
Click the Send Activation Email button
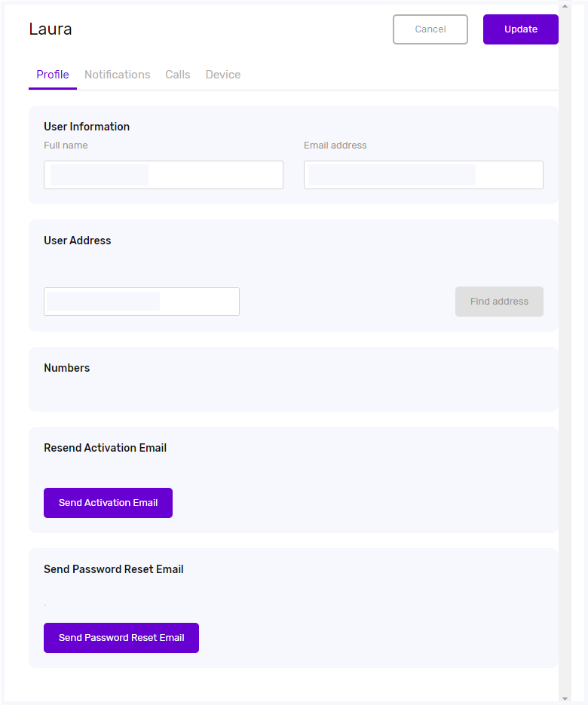[x=108, y=503]
